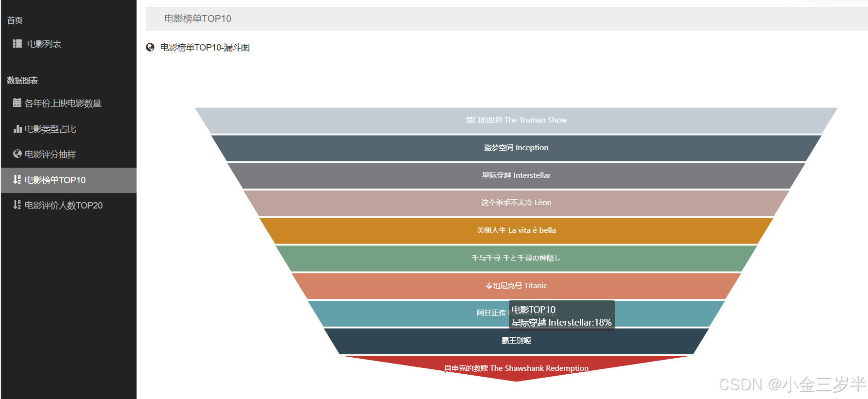The image size is (868, 399).
Task: Click the globe icon next to 电影榜单TOP10-漏斗图
Action: pos(150,47)
